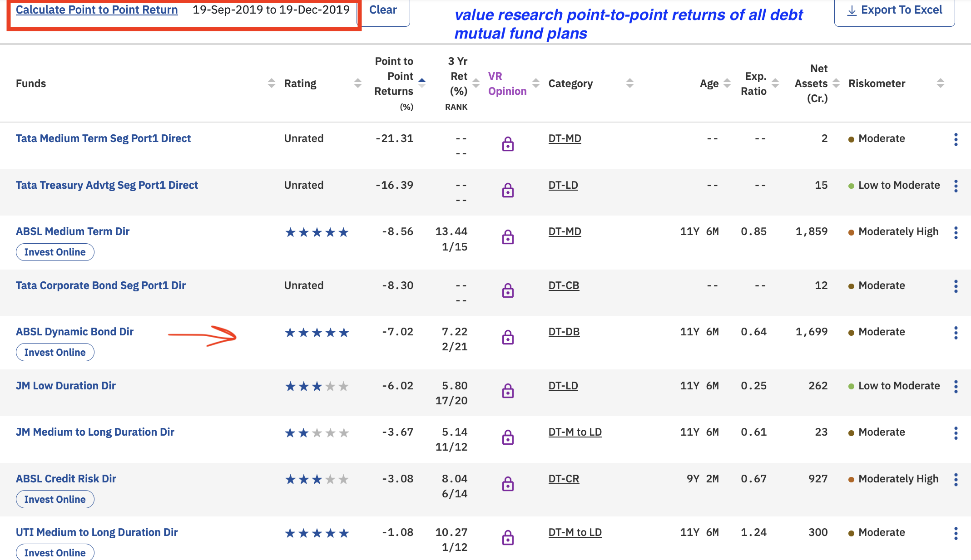Sort by Point to Point Returns column

pos(422,83)
